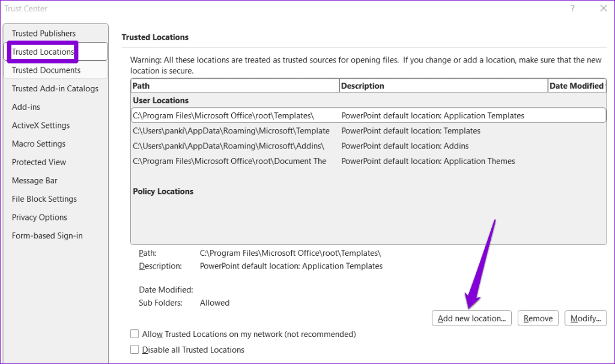Open Trusted Add-in Catalogs

(x=55, y=89)
